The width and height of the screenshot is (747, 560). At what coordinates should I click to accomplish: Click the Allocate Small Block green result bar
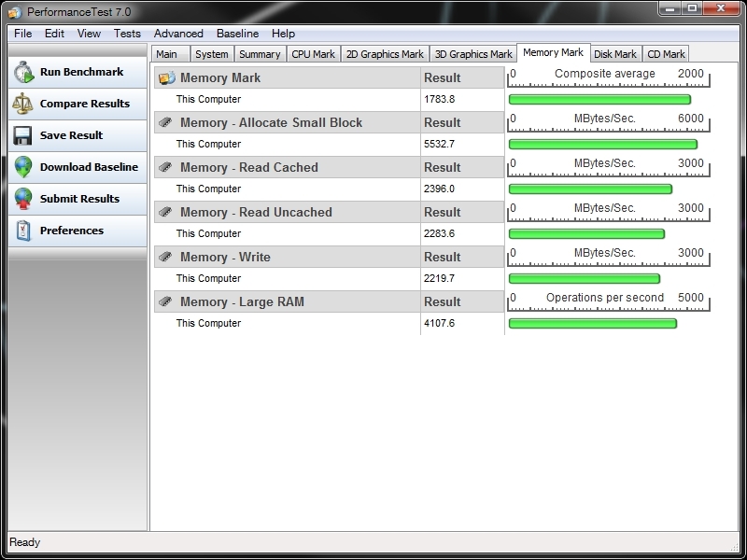point(603,145)
